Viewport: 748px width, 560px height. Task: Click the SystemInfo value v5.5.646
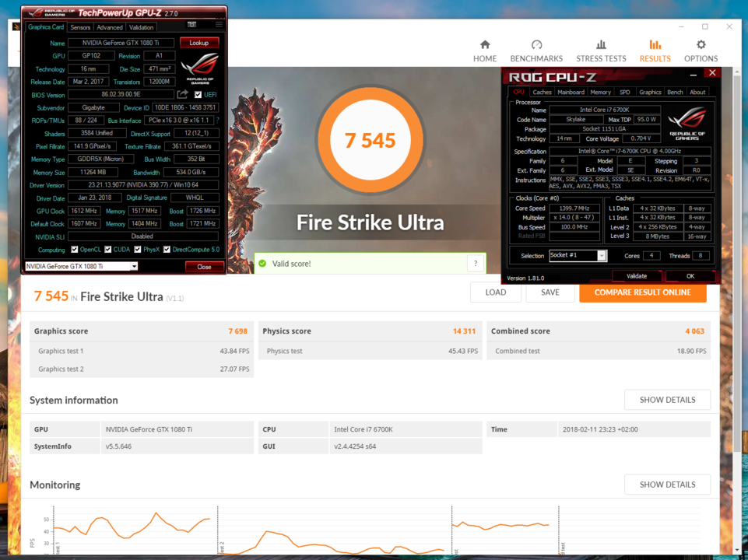click(x=119, y=446)
